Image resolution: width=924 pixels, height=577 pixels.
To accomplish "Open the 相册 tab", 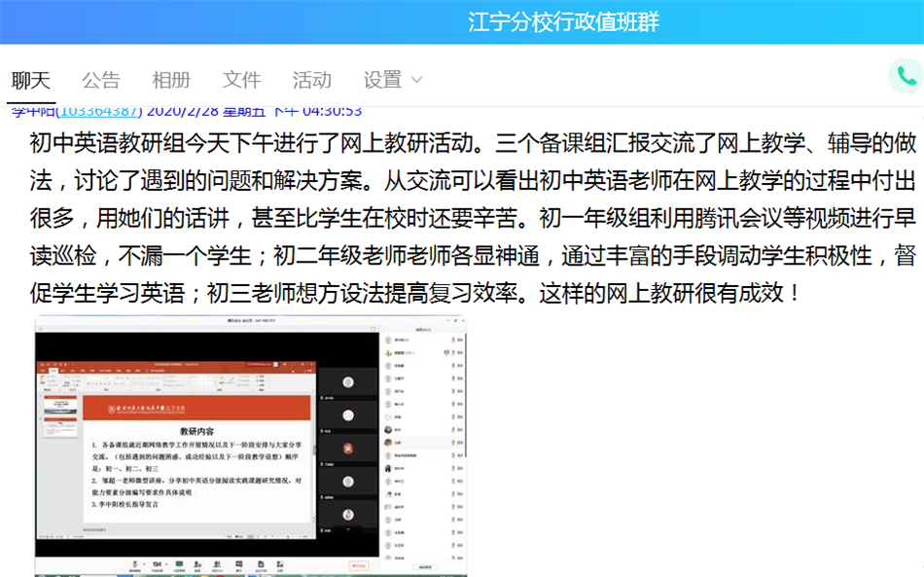I will coord(171,80).
